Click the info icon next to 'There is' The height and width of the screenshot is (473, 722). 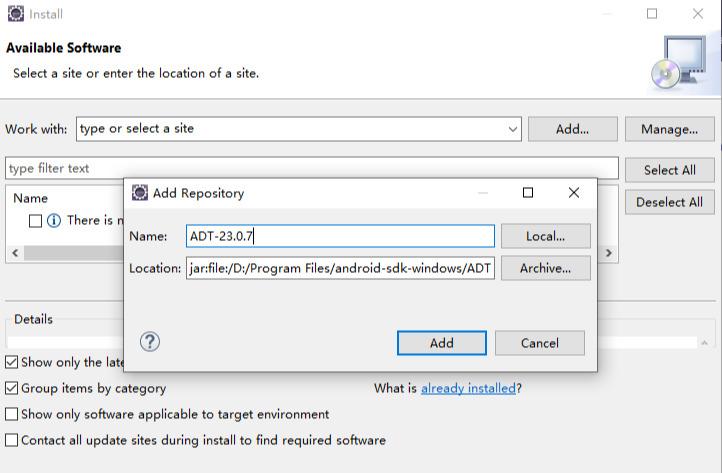click(x=54, y=221)
